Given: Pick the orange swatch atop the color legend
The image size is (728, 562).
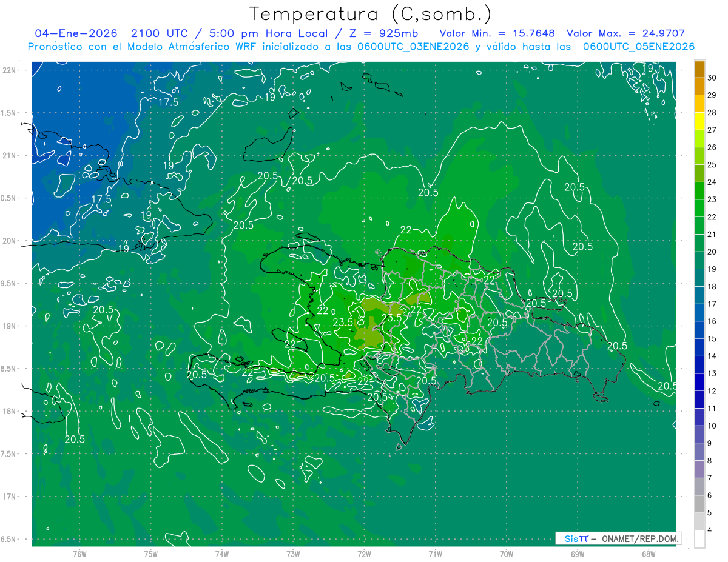Looking at the screenshot, I should (x=699, y=69).
